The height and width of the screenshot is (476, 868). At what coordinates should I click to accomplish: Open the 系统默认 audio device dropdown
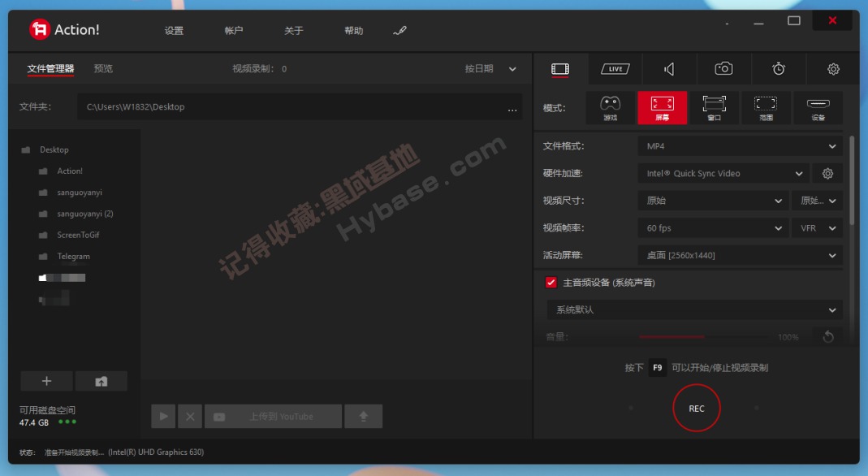coord(695,310)
